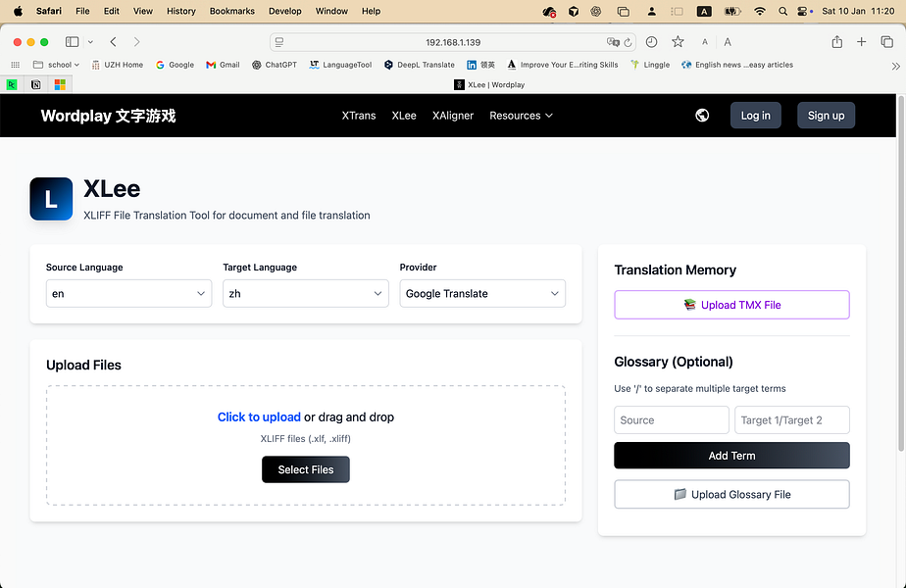
Task: Open the UZH Home bookmark
Action: coord(118,65)
